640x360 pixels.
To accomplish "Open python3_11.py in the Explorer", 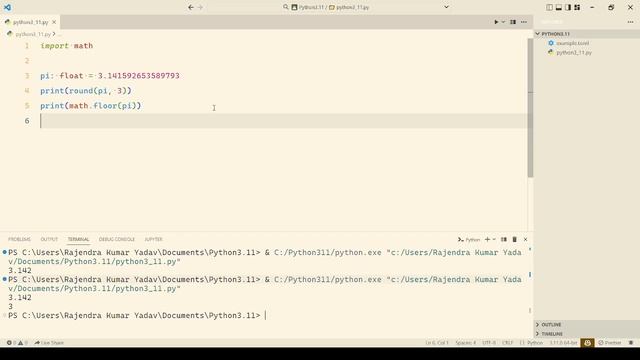I will pos(574,52).
